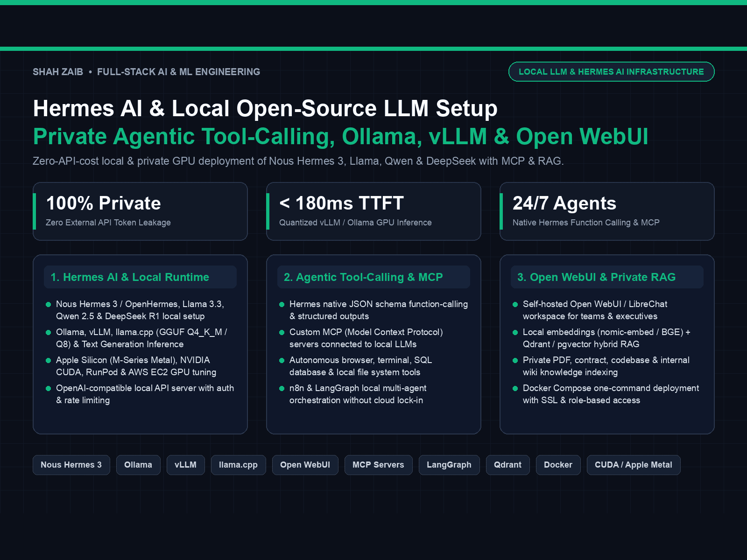Image resolution: width=747 pixels, height=560 pixels.
Task: Click 'Native Hermes Function Calling & MCP' text
Action: tap(586, 223)
